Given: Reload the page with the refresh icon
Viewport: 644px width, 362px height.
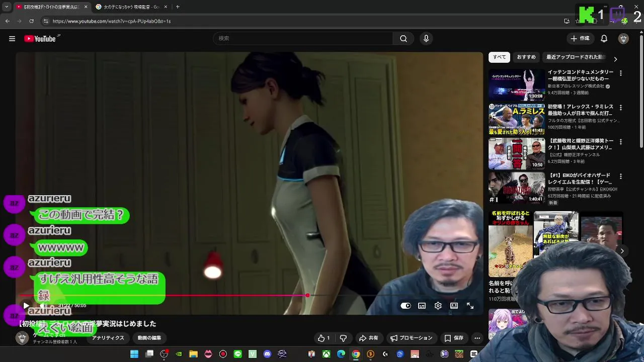Looking at the screenshot, I should pyautogui.click(x=31, y=21).
